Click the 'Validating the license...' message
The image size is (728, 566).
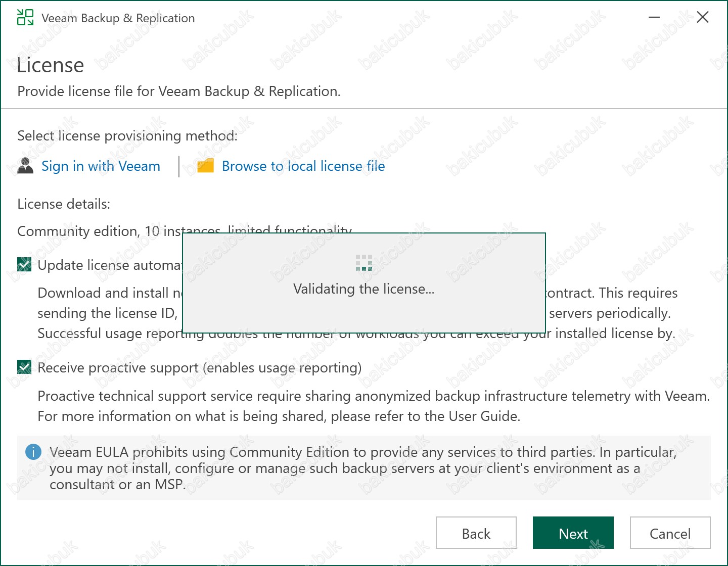pos(363,289)
